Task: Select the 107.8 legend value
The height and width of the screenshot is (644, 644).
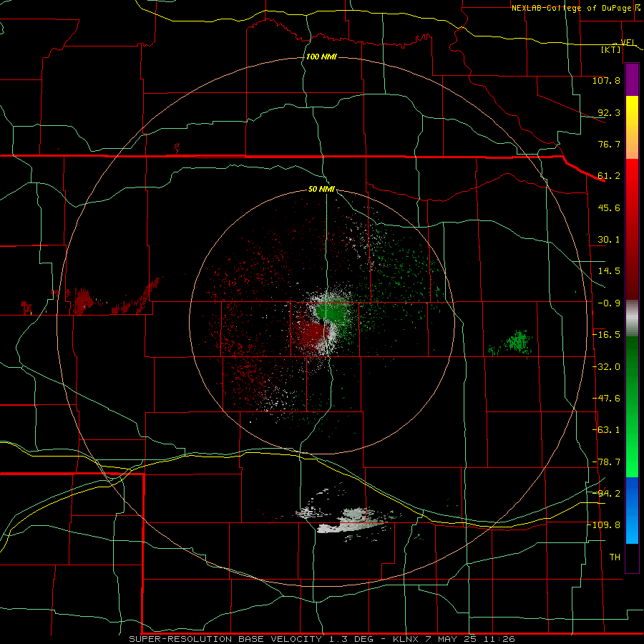Action: [606, 80]
